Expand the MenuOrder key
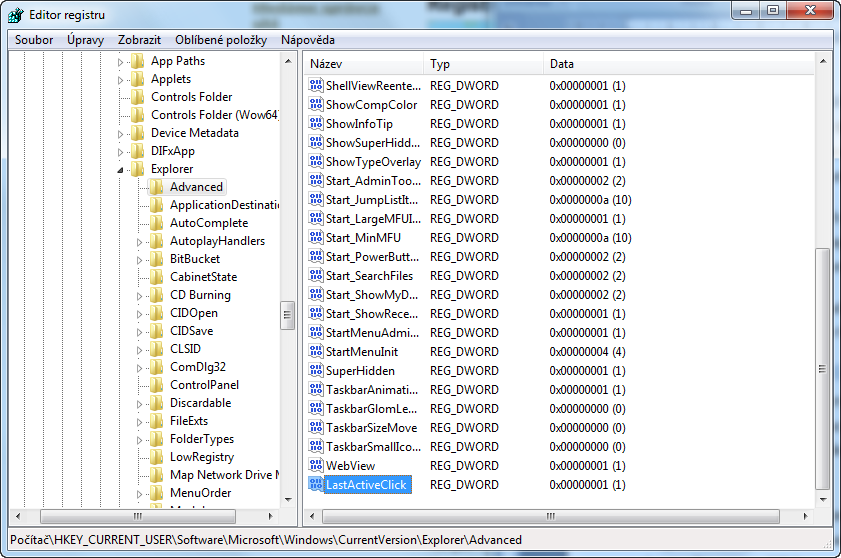 (x=139, y=494)
